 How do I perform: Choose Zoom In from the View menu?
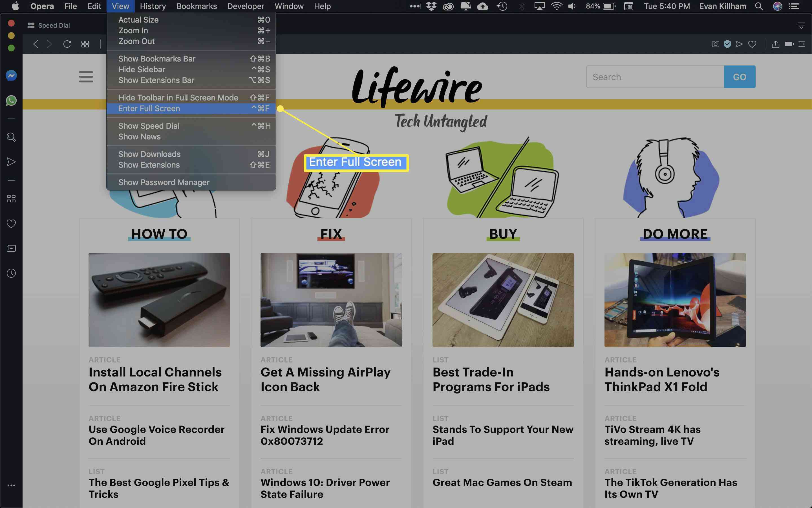(x=191, y=30)
